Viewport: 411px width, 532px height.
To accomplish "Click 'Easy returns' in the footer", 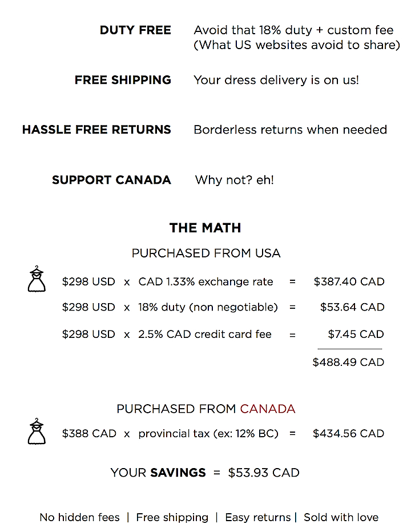I will [258, 517].
